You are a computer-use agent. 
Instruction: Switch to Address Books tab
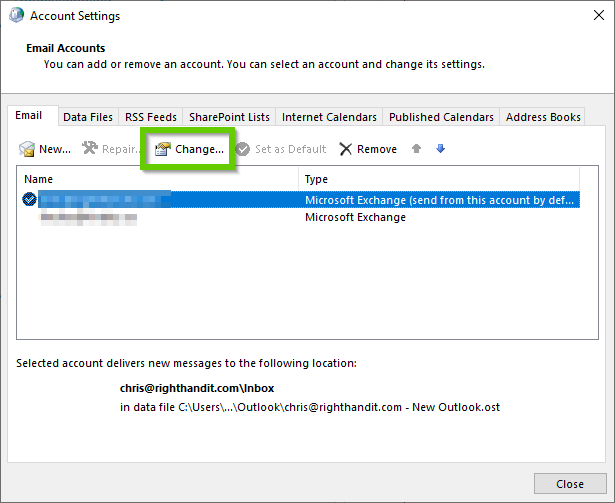[543, 117]
